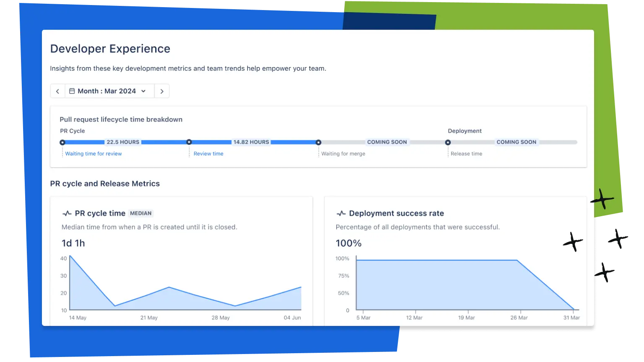Click the 100% deployment success value
The height and width of the screenshot is (362, 644).
pyautogui.click(x=348, y=243)
